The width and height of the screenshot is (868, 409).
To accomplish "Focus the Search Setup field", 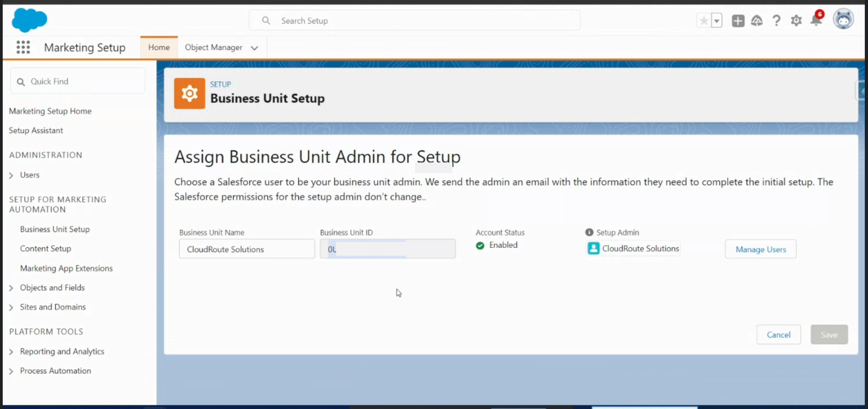I will [415, 21].
